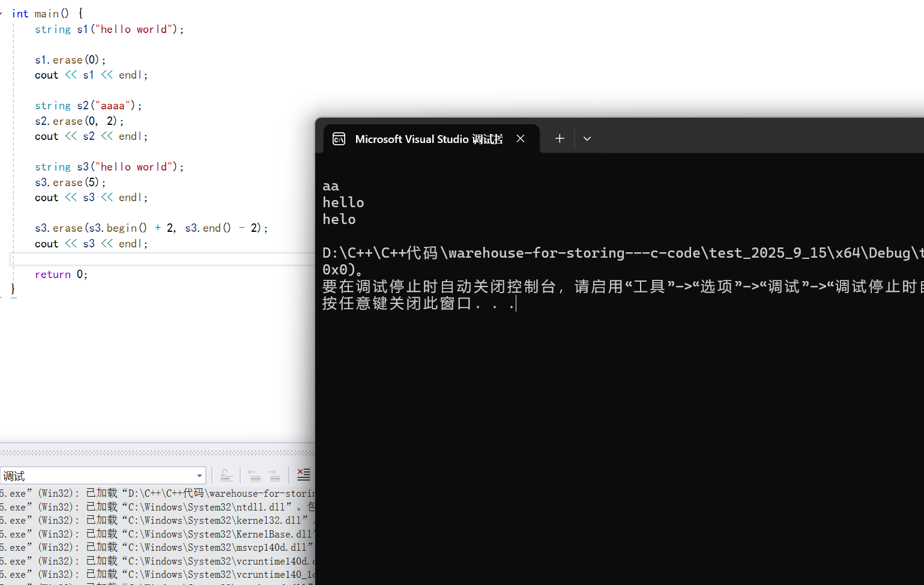The image size is (924, 585).
Task: Click the int main() declaration
Action: 47,14
